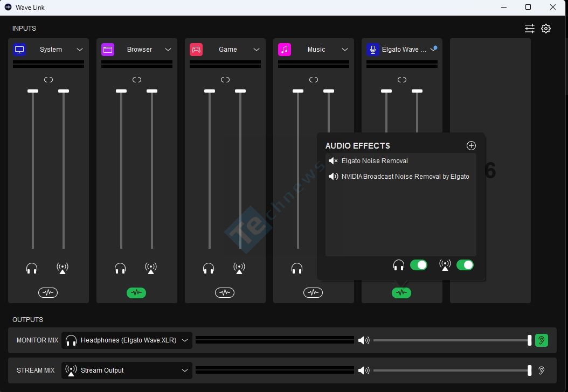Image resolution: width=568 pixels, height=392 pixels.
Task: Mute Game channel stream broadcast icon
Action: (239, 268)
